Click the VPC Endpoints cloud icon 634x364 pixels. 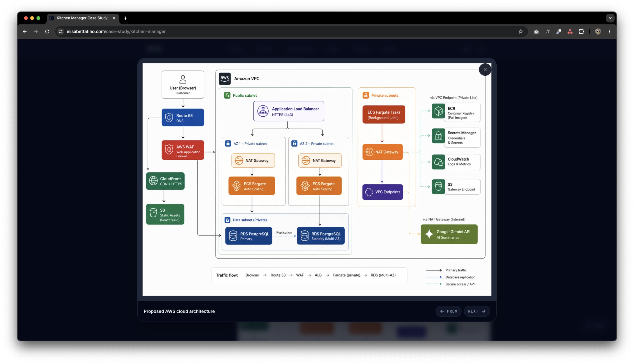[x=369, y=192]
